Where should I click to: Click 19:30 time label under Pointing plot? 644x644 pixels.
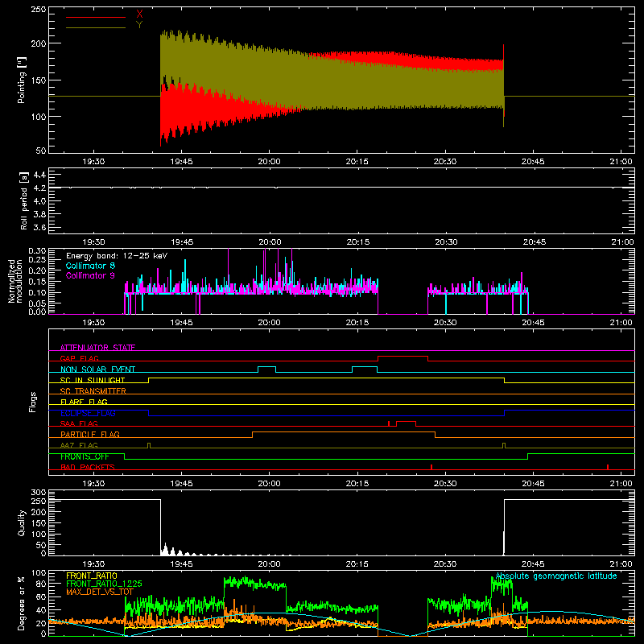point(93,162)
